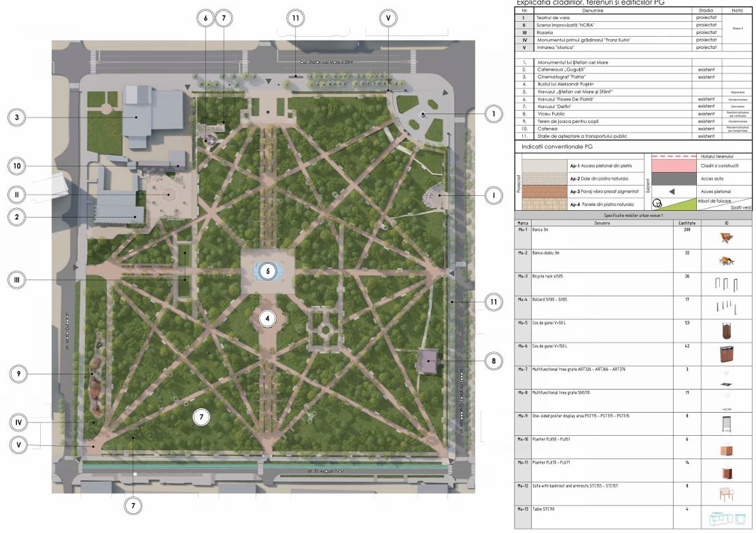This screenshot has height=533, width=756.
Task: Click the pink Cladiri si constructii swatch
Action: point(671,166)
